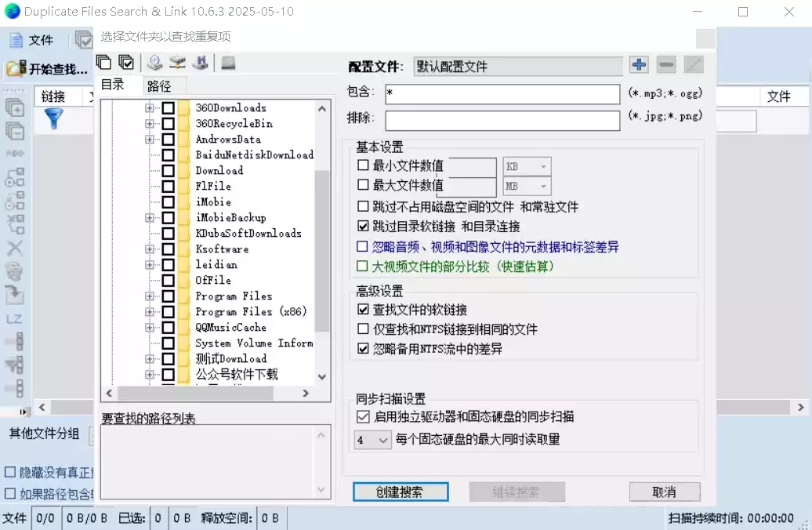Open the MB size unit dropdown
Image resolution: width=812 pixels, height=530 pixels.
[x=527, y=186]
